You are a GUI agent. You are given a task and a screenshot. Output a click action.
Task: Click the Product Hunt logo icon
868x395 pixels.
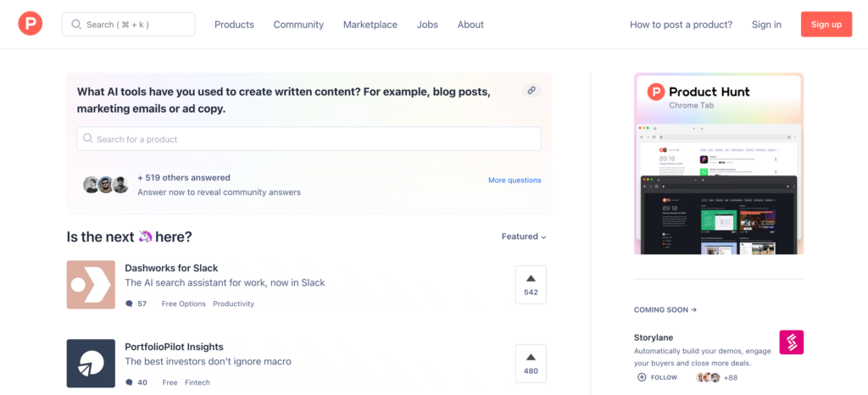(x=30, y=24)
